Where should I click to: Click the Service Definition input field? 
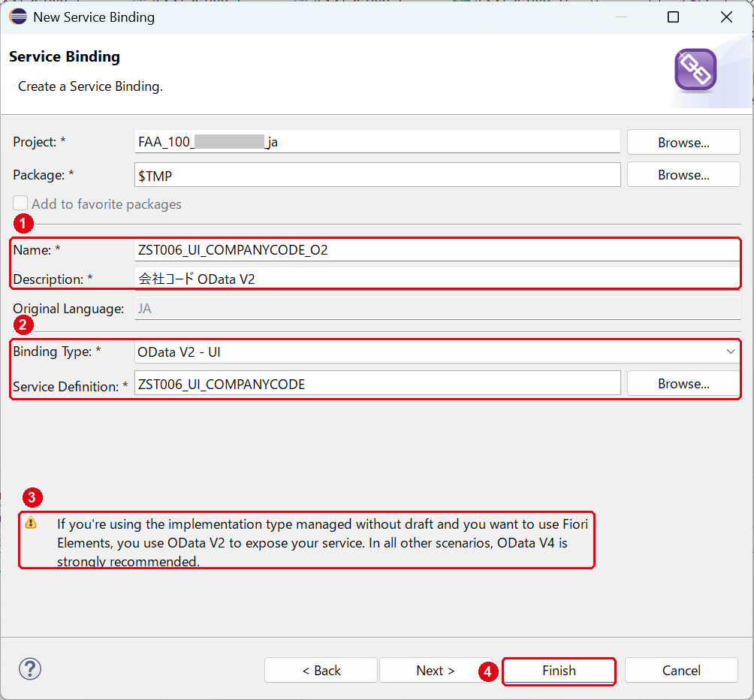tap(378, 384)
